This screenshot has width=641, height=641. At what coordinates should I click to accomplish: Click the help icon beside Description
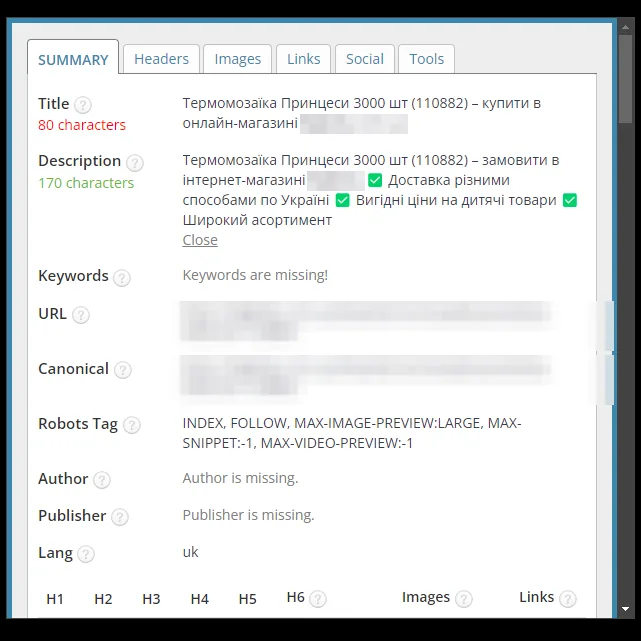134,163
